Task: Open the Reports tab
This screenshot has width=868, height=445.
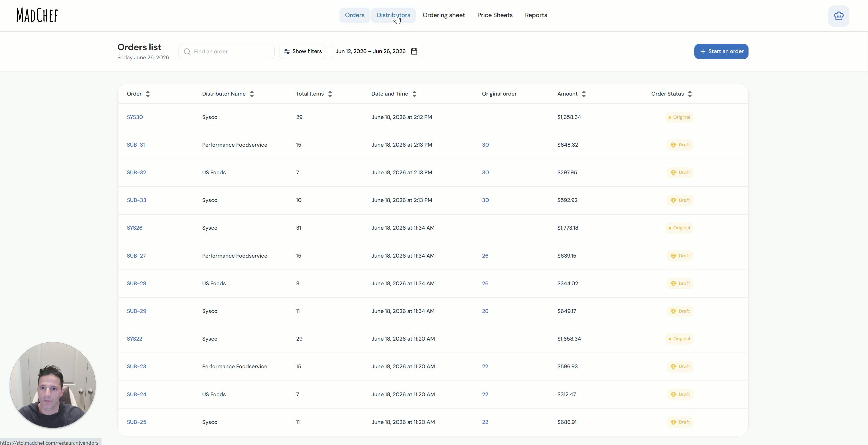Action: [x=536, y=15]
